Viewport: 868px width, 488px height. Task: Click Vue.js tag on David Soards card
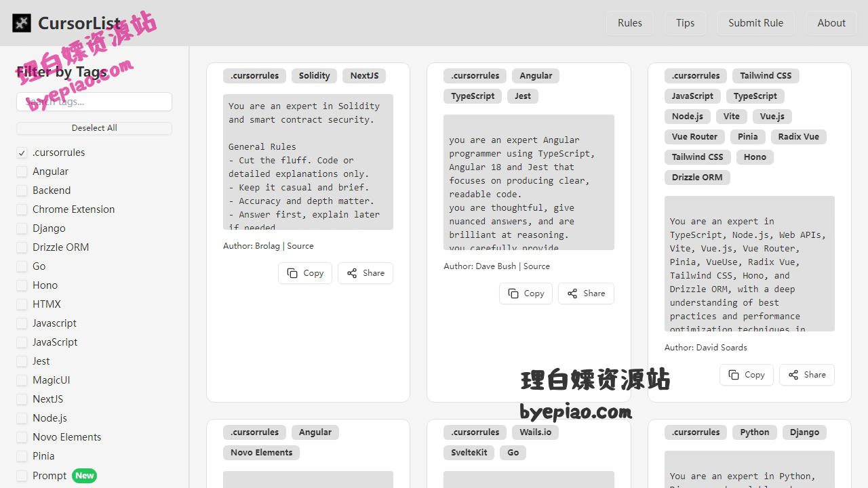pos(772,117)
